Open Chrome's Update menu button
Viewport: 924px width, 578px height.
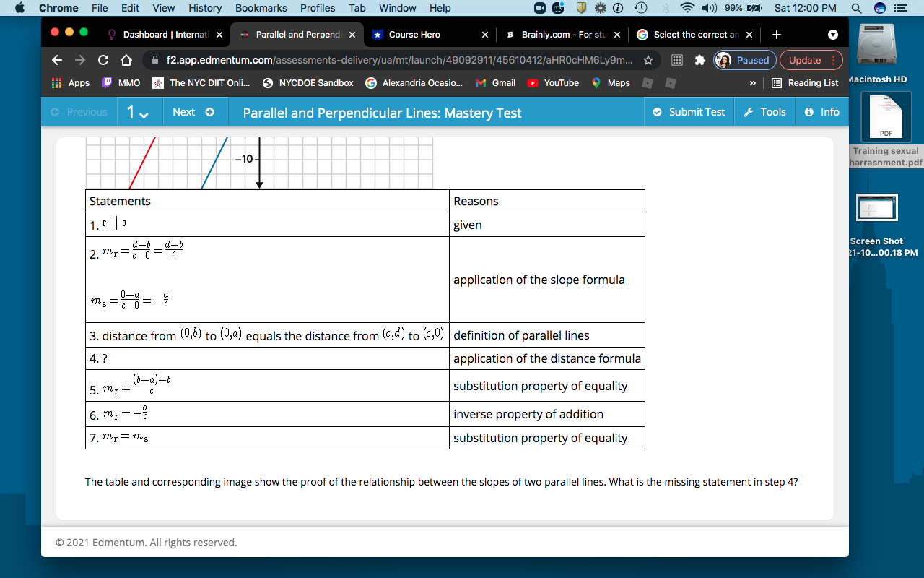[811, 60]
